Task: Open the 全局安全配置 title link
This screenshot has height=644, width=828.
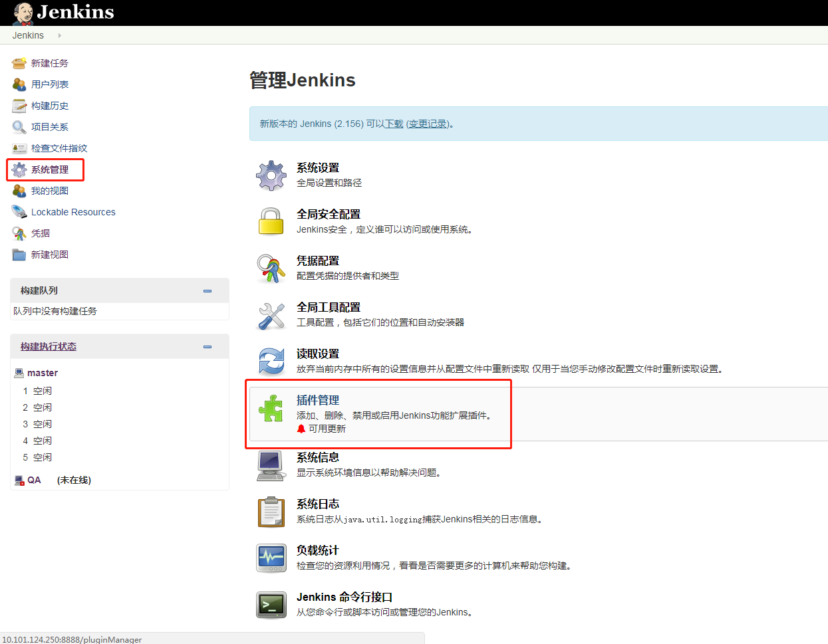Action: [329, 214]
